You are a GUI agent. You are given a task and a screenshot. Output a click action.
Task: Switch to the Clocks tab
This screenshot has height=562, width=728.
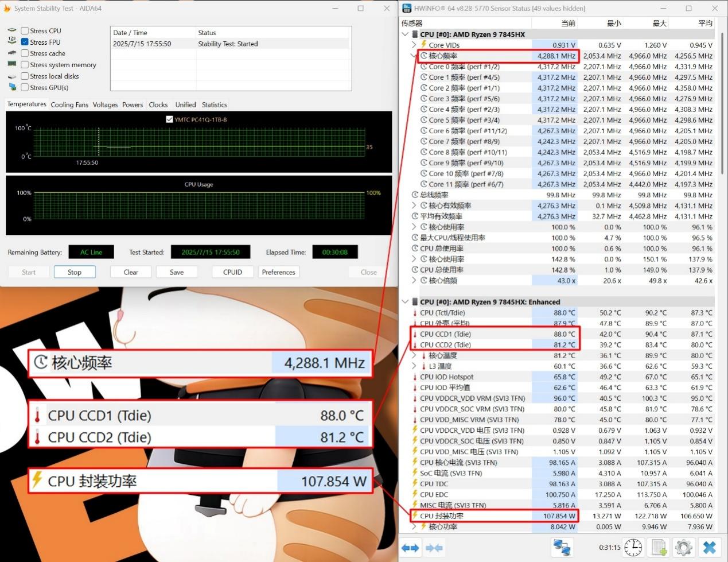158,104
